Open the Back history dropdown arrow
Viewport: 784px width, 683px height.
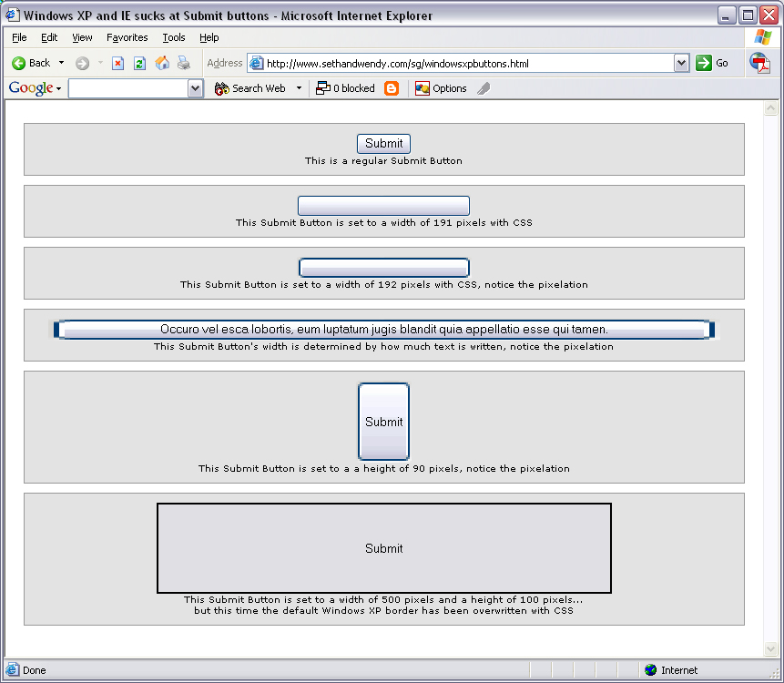tap(62, 63)
